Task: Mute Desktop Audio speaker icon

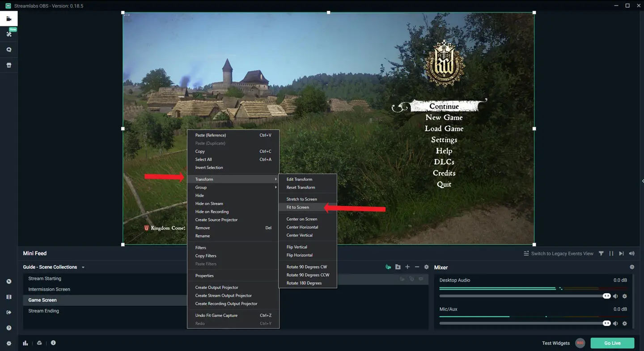Action: (615, 296)
